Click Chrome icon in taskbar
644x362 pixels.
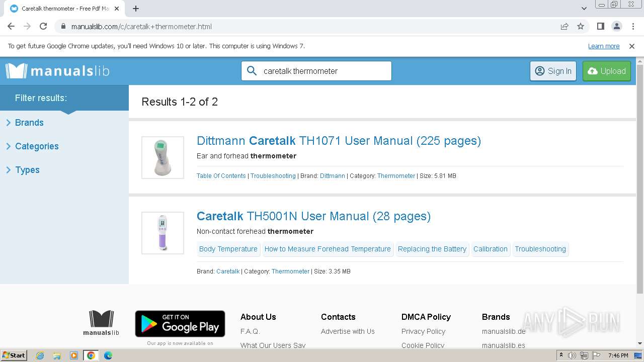point(91,355)
